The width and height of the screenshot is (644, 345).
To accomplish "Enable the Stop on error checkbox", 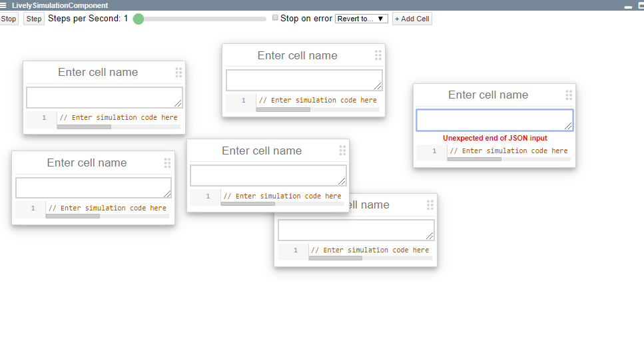I will 276,18.
